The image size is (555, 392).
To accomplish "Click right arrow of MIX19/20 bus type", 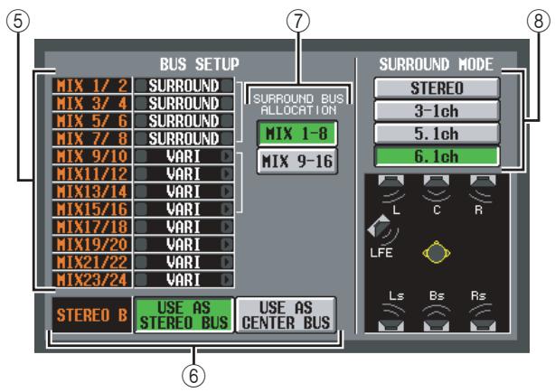I will [227, 245].
